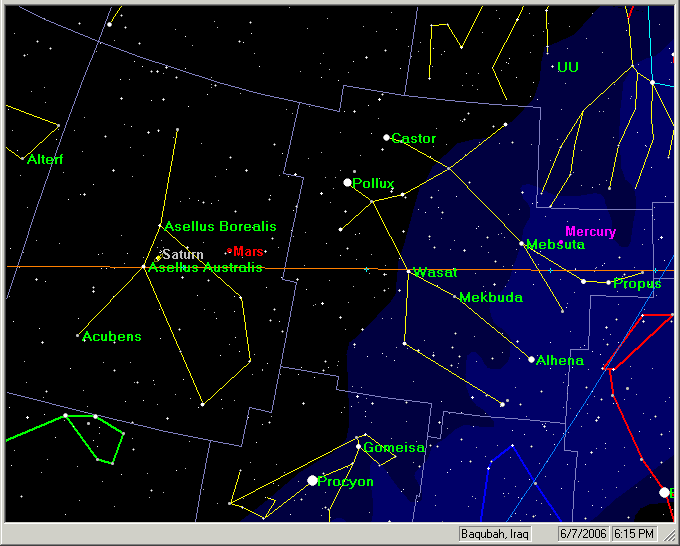Click the Saturn planet marker
This screenshot has width=680, height=546.
point(158,257)
